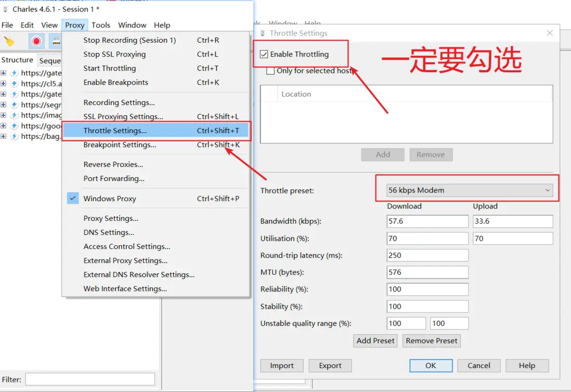Screen dimensions: 571x392
Task: Select Stop SSL Proxying menu item
Action: 156,54
